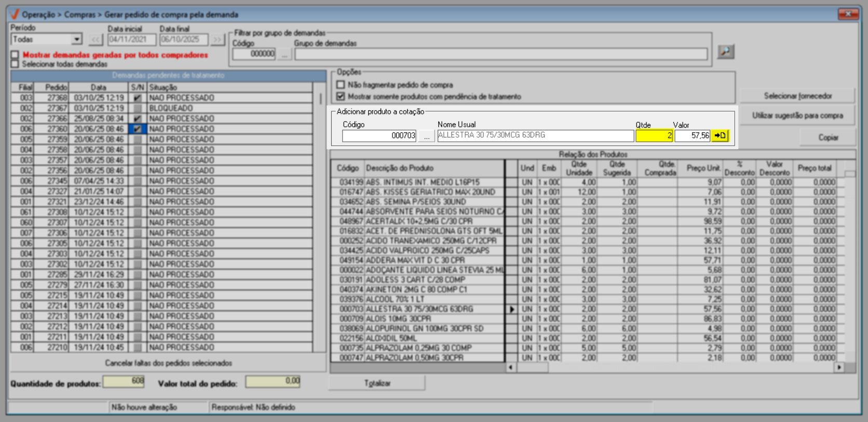Click the search magnifier icon for demand groups
Viewport: 868px width, 422px height.
coord(725,51)
